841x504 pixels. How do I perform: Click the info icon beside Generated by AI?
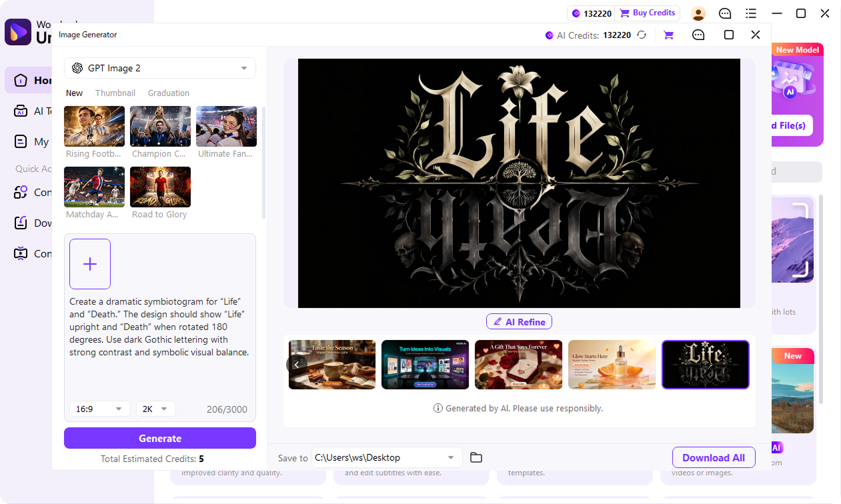tap(438, 408)
